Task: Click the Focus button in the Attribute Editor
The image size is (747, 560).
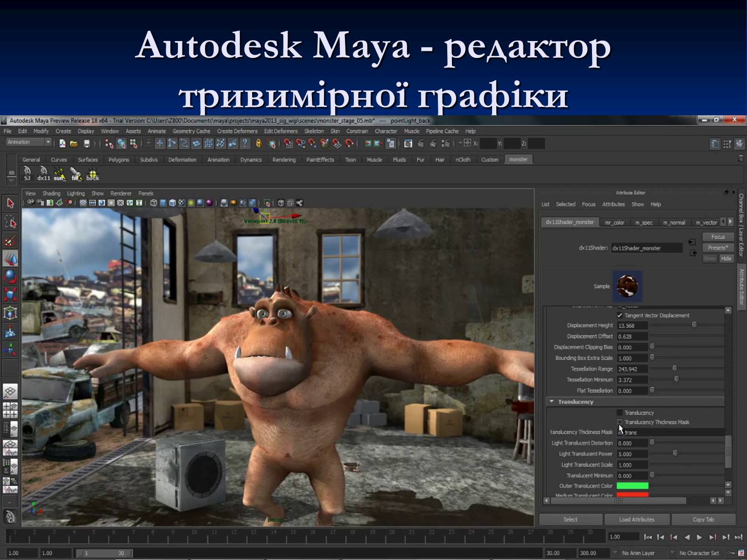Action: coord(718,237)
